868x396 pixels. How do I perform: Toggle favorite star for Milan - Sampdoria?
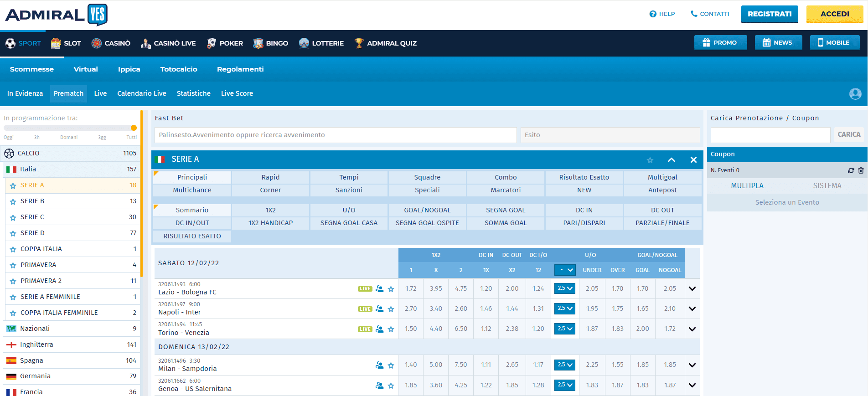391,365
